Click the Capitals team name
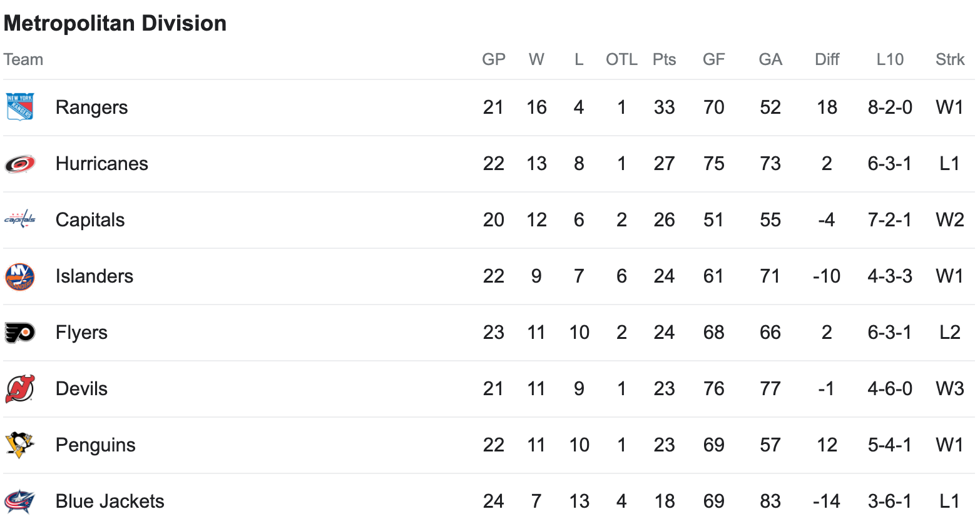The width and height of the screenshot is (980, 529). point(90,220)
